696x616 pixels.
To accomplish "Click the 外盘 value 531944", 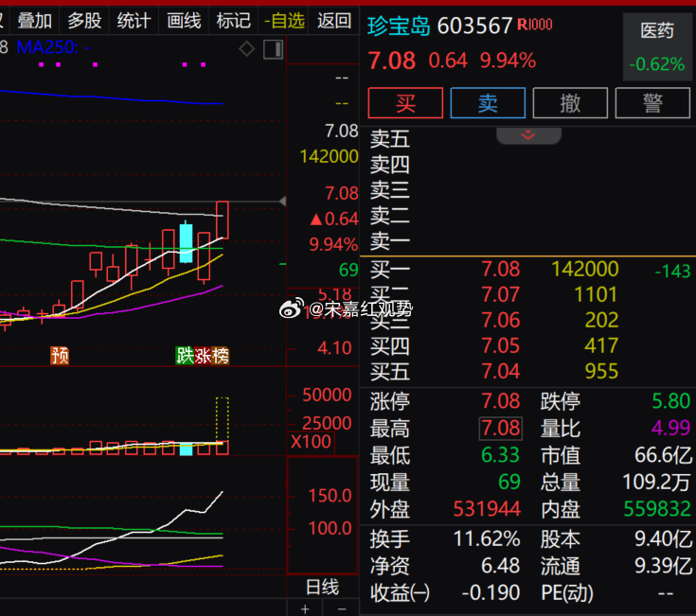I will pyautogui.click(x=487, y=509).
